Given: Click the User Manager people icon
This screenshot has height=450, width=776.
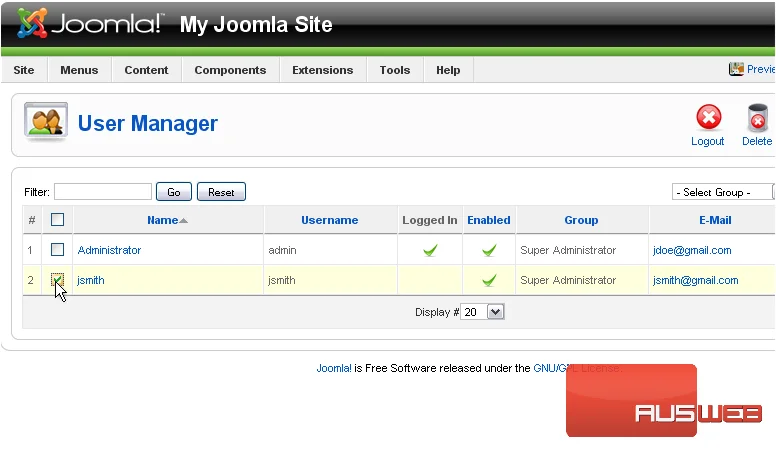Looking at the screenshot, I should (x=46, y=121).
